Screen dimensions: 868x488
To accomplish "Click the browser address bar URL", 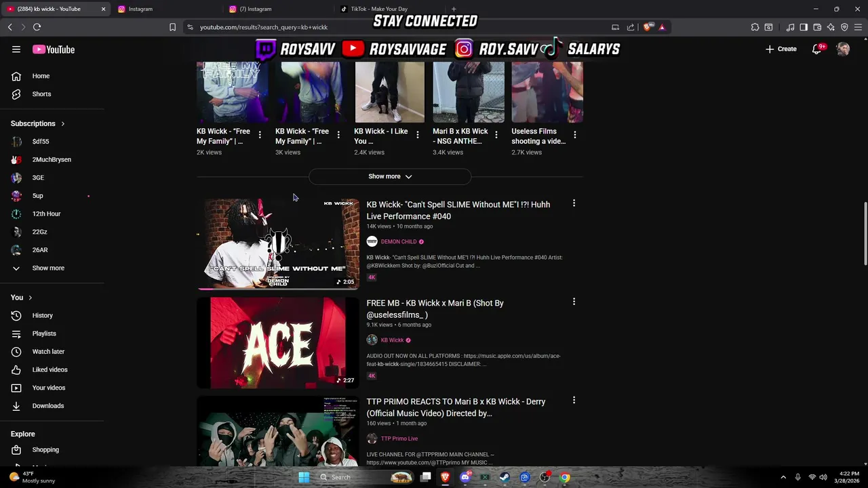I will (x=264, y=27).
